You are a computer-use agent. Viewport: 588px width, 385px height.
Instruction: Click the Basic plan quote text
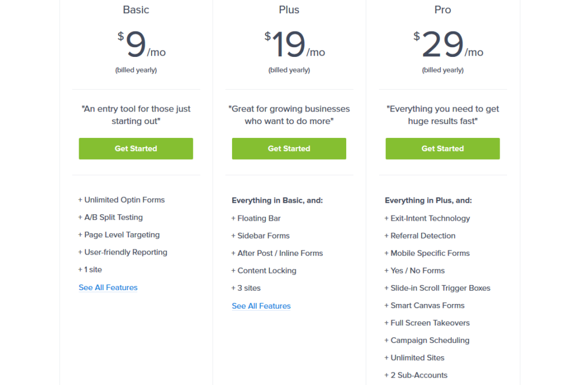point(136,114)
